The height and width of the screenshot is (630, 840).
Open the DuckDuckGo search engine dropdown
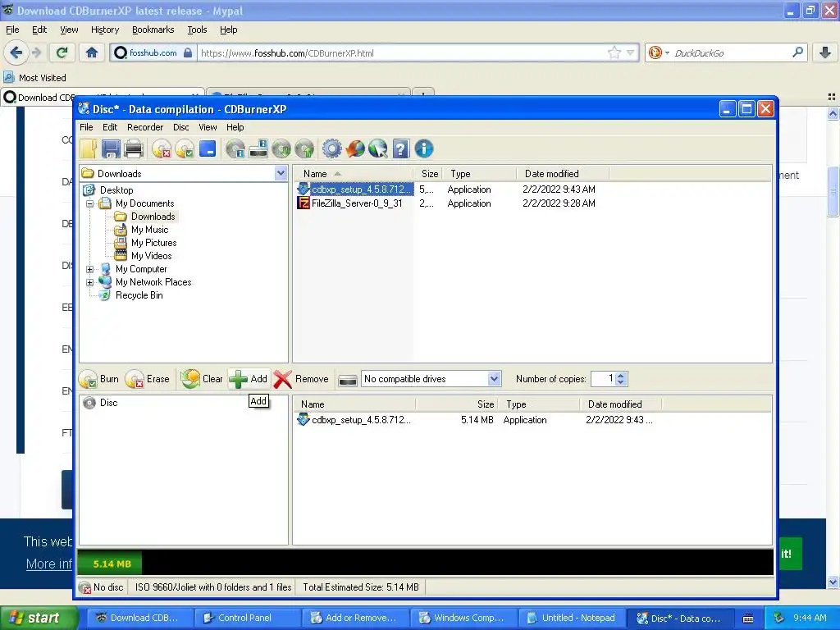click(667, 52)
